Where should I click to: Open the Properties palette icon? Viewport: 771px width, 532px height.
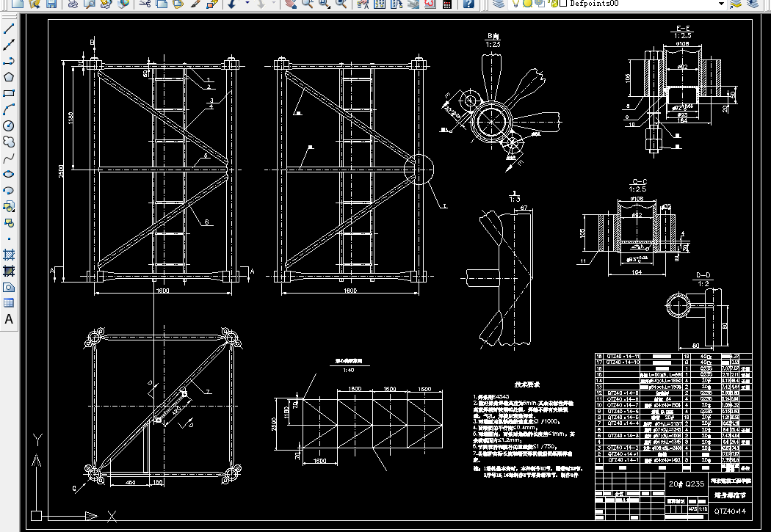tap(363, 4)
